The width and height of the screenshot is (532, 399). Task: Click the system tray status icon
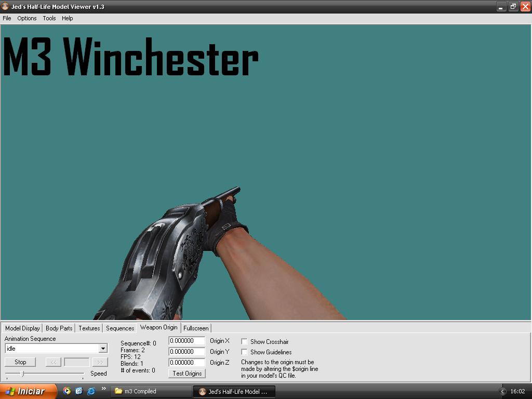click(x=502, y=391)
